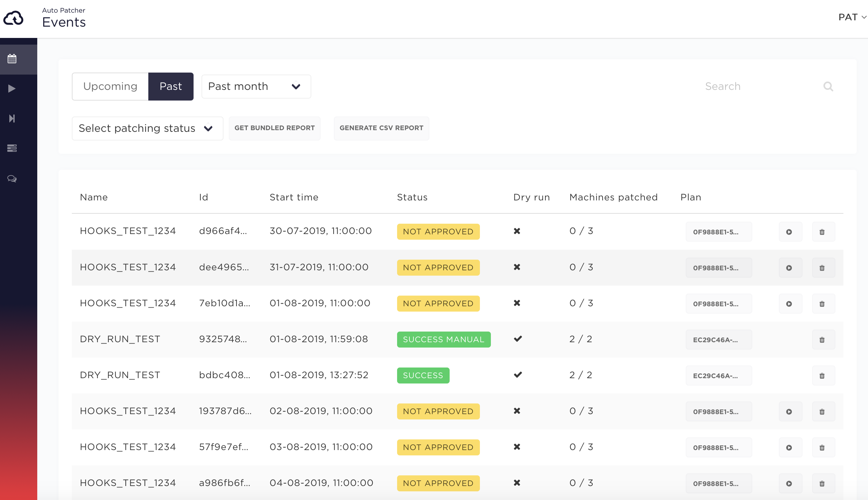Image resolution: width=868 pixels, height=500 pixels.
Task: Open the chat bubbles sidebar icon
Action: [12, 178]
